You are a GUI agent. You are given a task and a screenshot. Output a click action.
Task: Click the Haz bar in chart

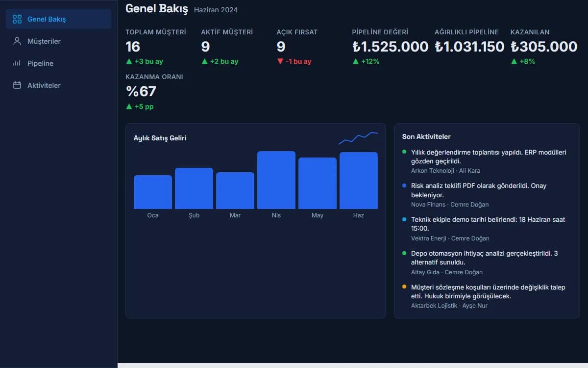point(359,181)
